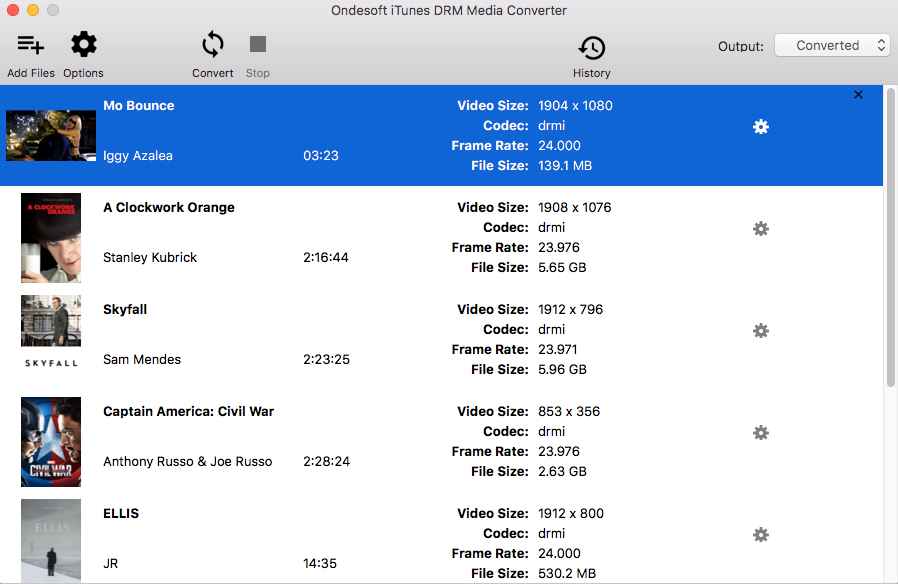The image size is (898, 584).
Task: Click the A Clockwork Orange poster thumbnail
Action: pos(51,238)
